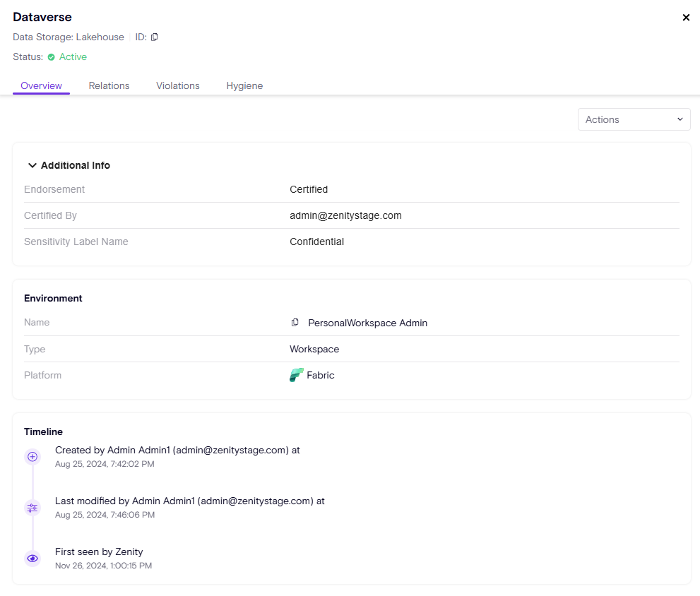The height and width of the screenshot is (596, 700).
Task: Open the Actions dropdown
Action: (x=634, y=119)
